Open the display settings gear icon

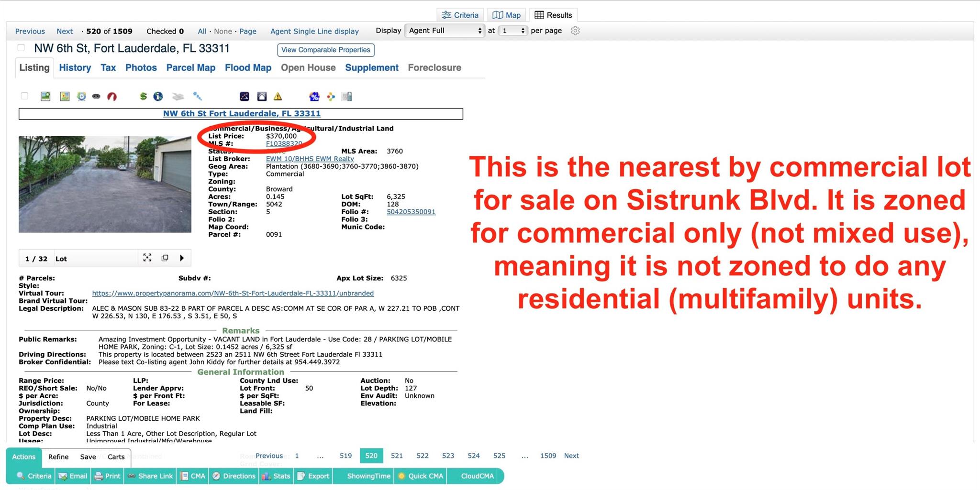tap(575, 31)
